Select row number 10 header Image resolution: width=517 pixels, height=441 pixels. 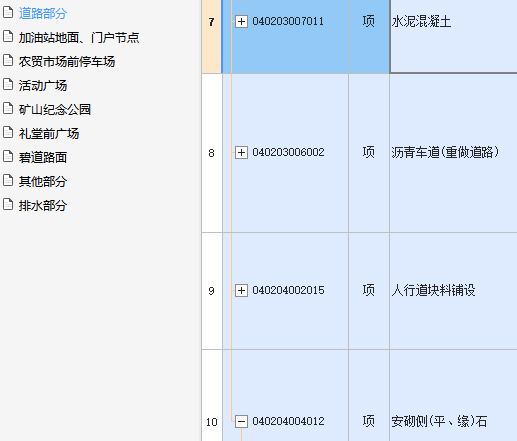pyautogui.click(x=212, y=396)
